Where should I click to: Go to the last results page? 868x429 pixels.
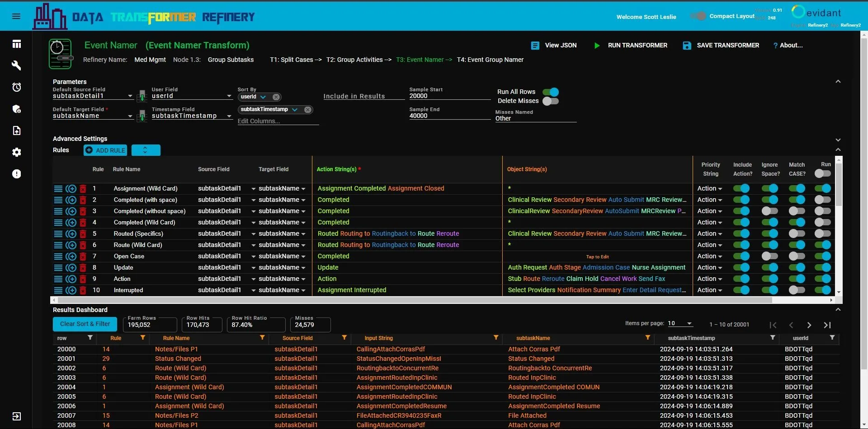pyautogui.click(x=827, y=325)
